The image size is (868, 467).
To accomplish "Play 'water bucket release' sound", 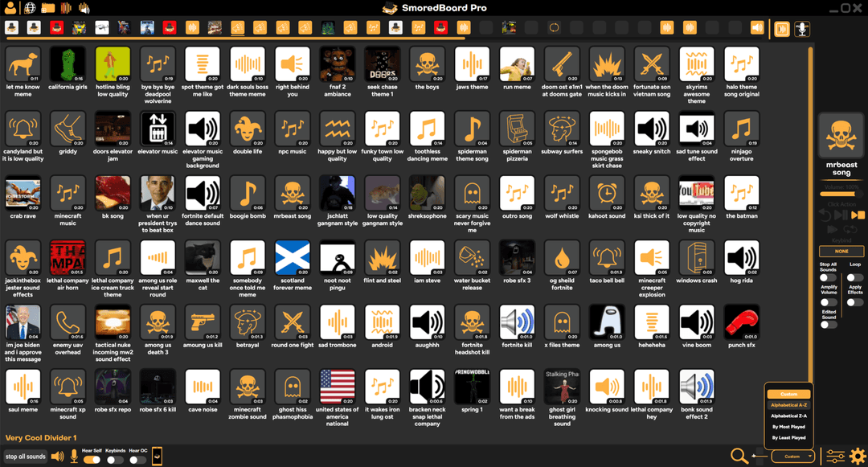I will pos(473,258).
